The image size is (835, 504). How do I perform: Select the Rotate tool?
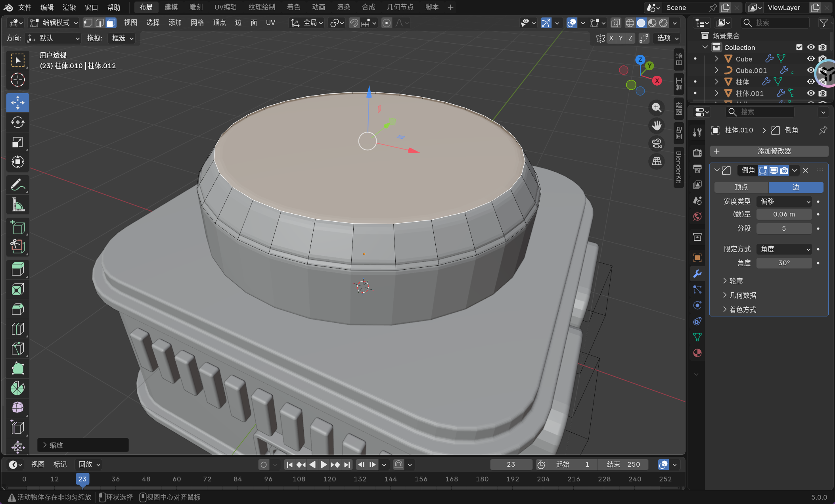(17, 123)
